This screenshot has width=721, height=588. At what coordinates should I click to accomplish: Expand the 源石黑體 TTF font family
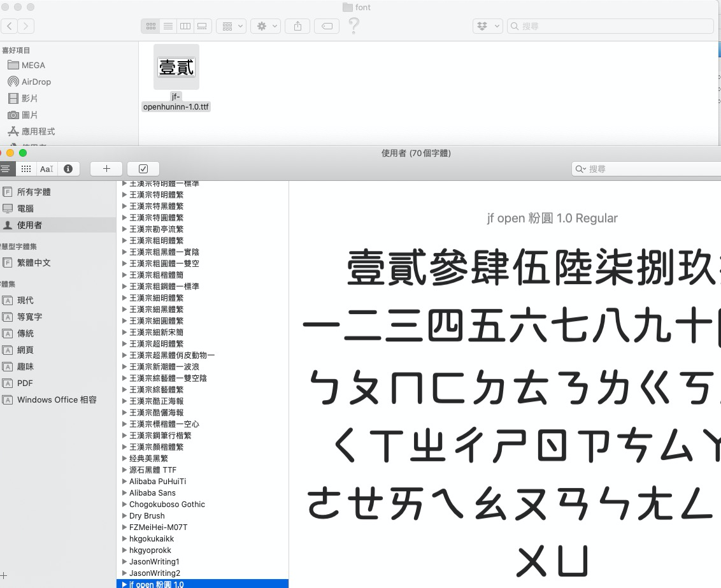(124, 470)
